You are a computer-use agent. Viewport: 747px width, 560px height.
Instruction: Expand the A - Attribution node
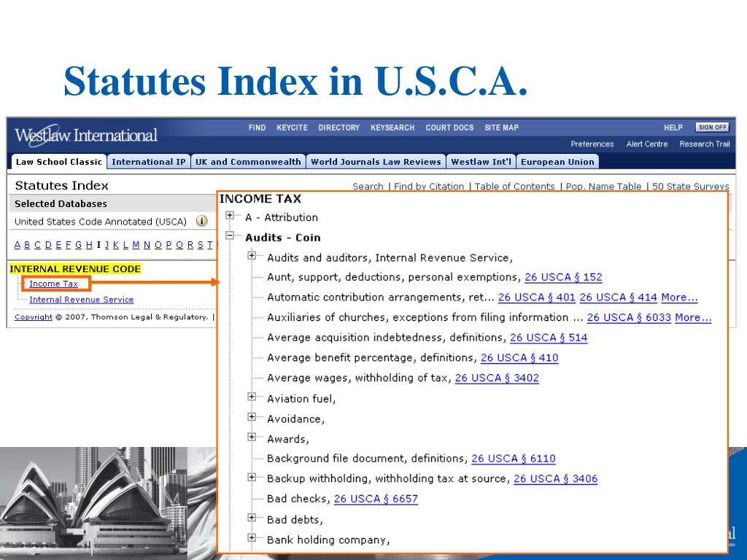pyautogui.click(x=230, y=215)
